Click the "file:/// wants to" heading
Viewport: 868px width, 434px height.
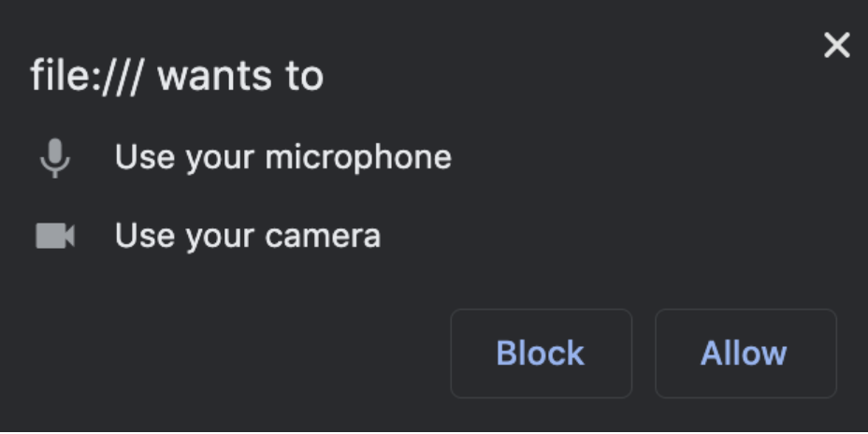pyautogui.click(x=177, y=76)
